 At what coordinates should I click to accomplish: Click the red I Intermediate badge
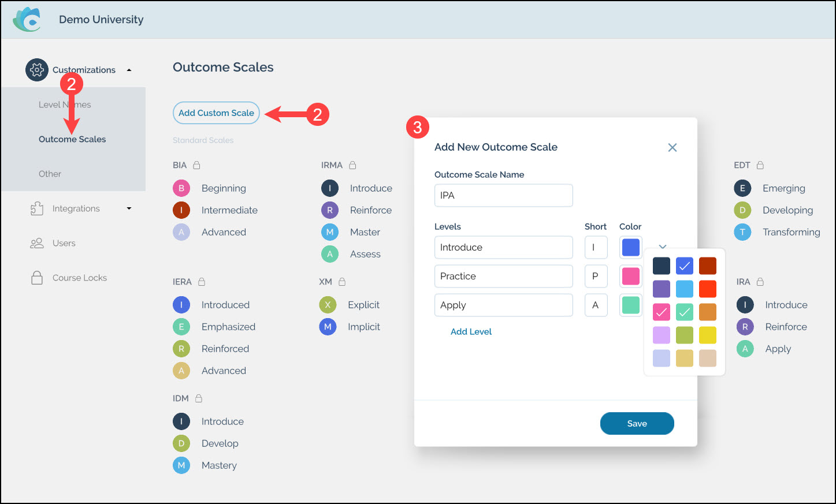pos(181,210)
